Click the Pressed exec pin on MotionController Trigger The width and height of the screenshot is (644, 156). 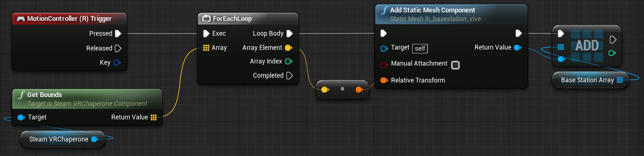click(x=118, y=34)
